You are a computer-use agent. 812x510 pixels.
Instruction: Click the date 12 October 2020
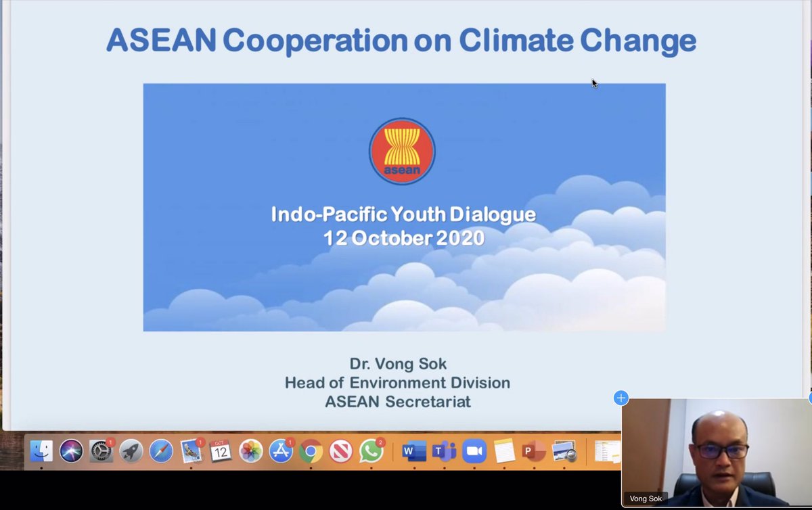pyautogui.click(x=404, y=238)
